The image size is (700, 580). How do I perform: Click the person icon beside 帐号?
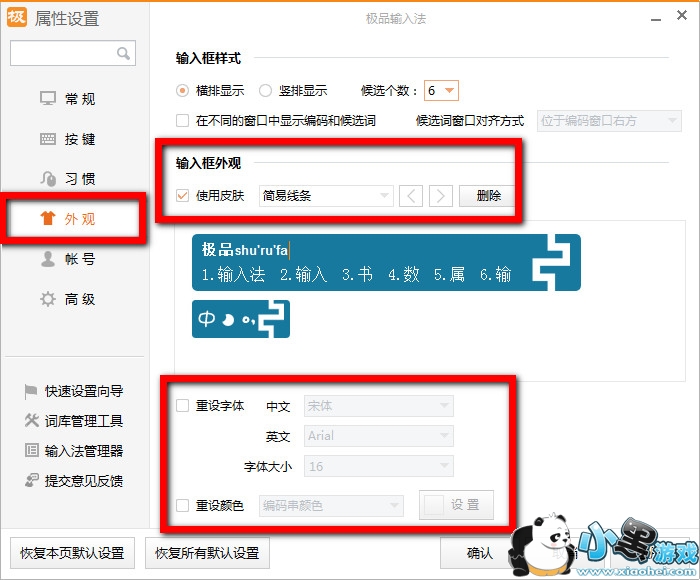coord(48,259)
